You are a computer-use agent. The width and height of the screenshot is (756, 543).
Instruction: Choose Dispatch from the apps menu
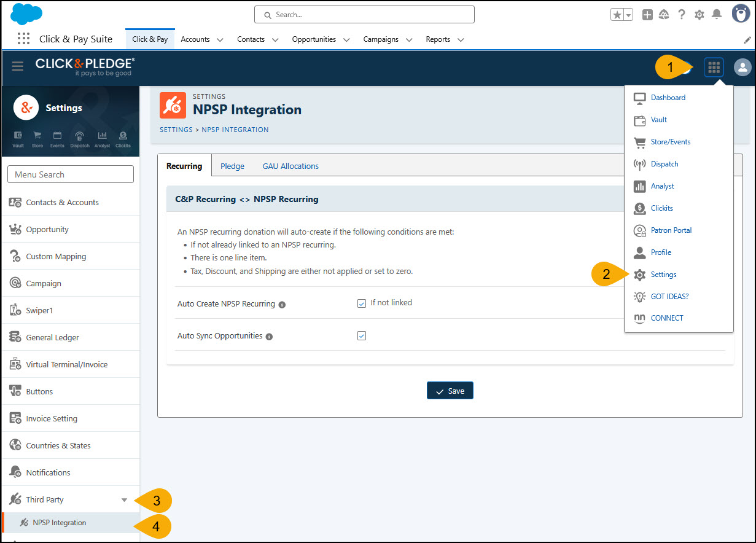point(664,164)
